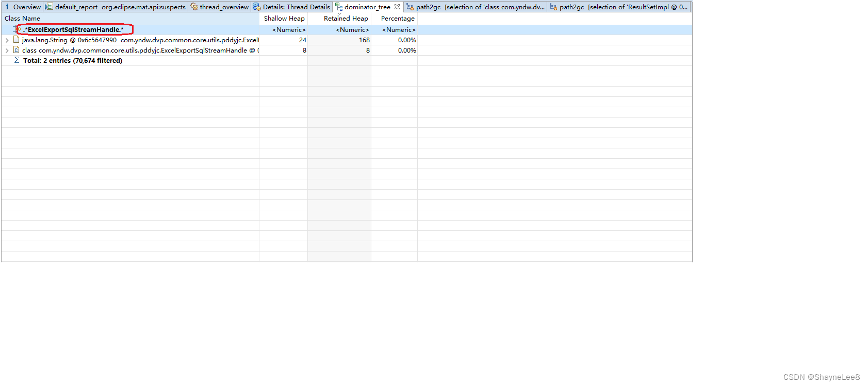Sort by Shallow Heap column header
Screen dimensions: 868x386
284,18
